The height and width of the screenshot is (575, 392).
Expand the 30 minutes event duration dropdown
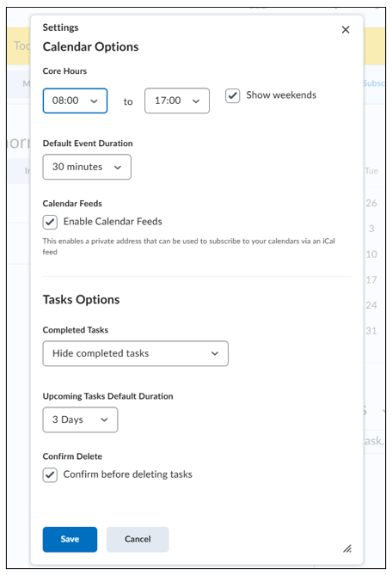pyautogui.click(x=87, y=167)
